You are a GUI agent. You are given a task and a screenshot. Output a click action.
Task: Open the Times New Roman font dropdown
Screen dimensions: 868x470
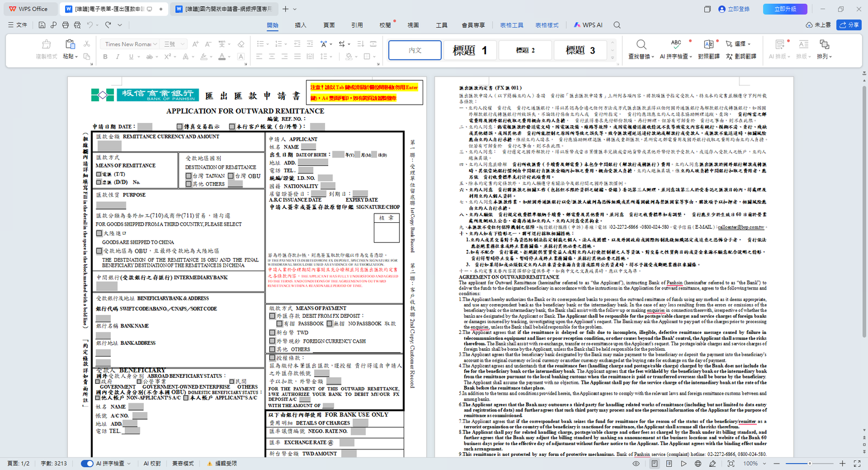click(x=155, y=44)
